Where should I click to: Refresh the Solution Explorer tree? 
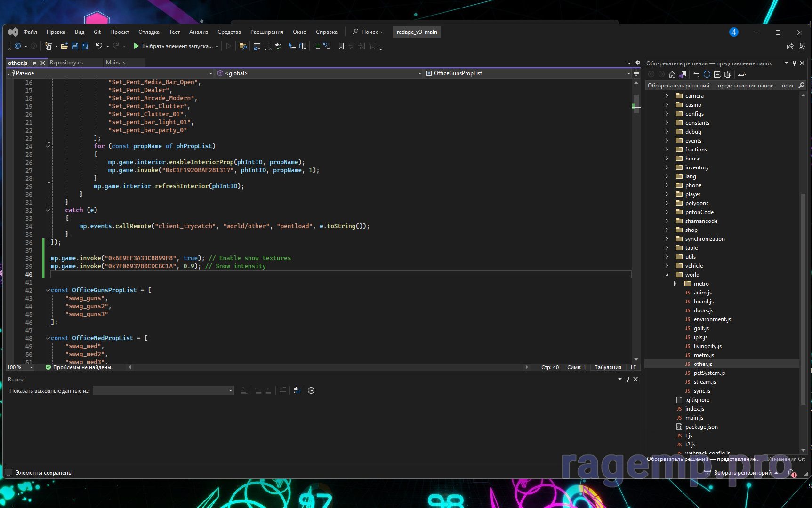pyautogui.click(x=707, y=74)
